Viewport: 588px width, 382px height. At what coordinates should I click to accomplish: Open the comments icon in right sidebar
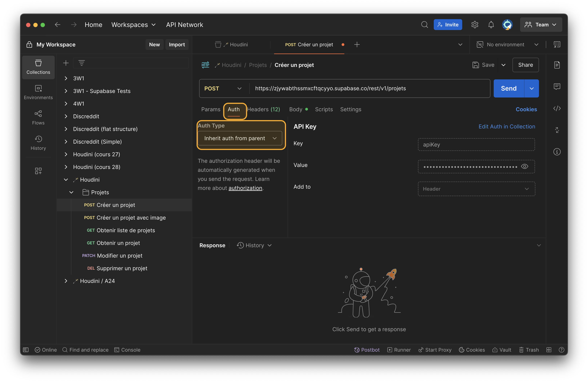click(557, 87)
